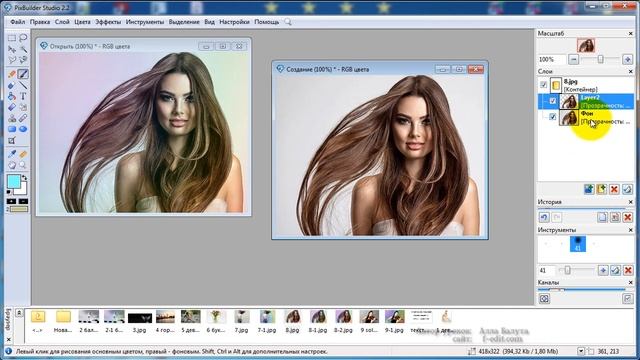Select the pencil tool in toolbox

point(12,74)
